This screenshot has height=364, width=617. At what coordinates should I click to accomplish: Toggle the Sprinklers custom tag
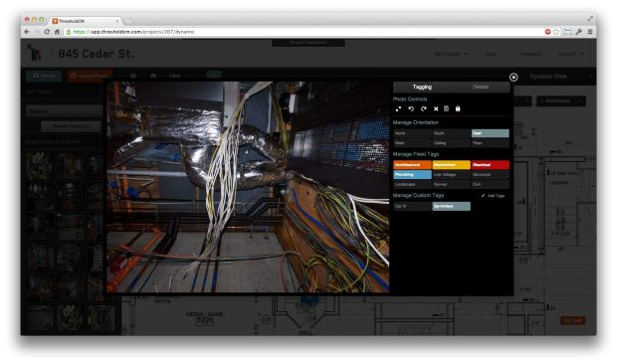[451, 206]
